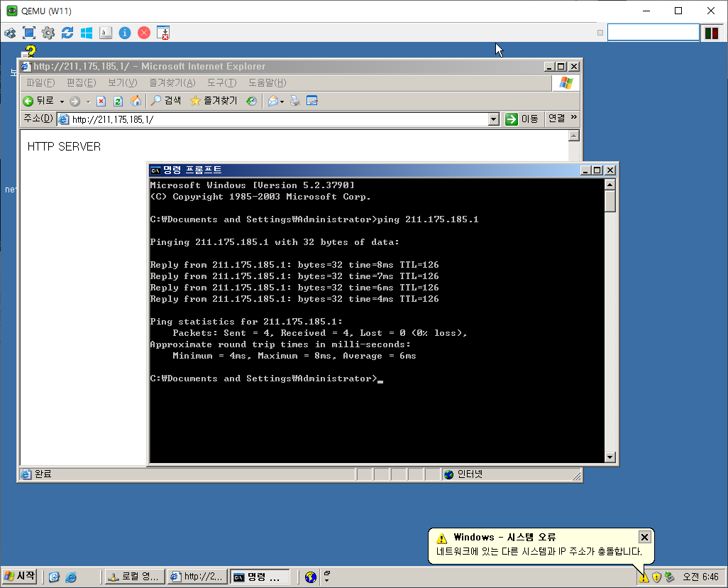Print the page with IE printer icon
728x588 pixels.
pos(295,101)
